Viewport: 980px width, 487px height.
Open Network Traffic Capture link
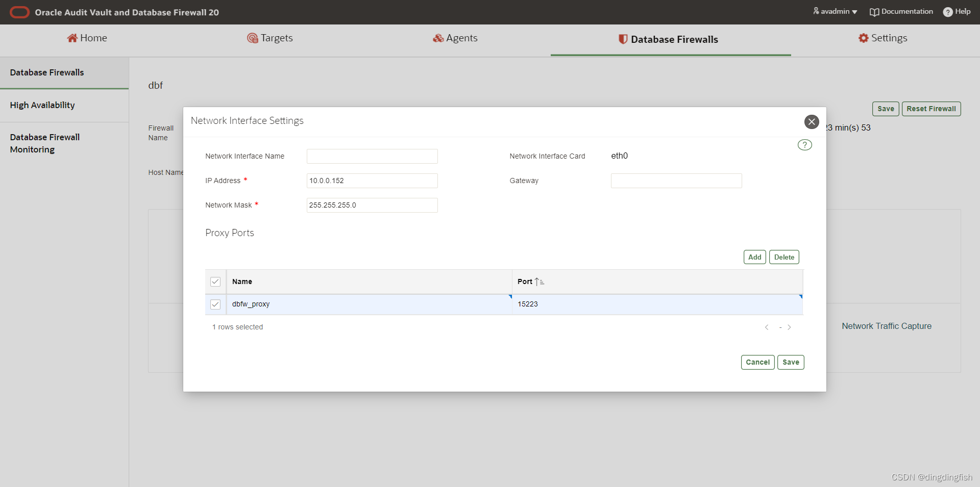pyautogui.click(x=887, y=326)
